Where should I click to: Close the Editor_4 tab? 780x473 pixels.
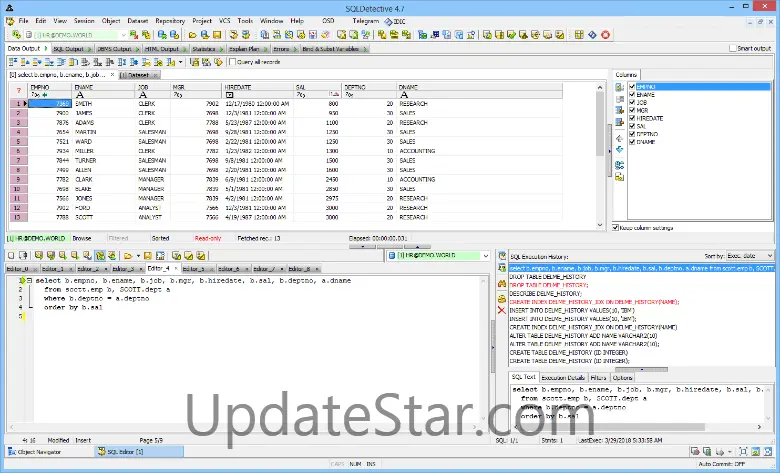176,269
